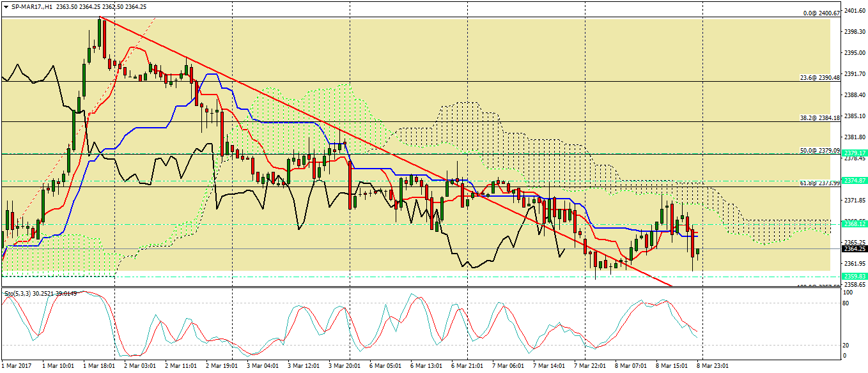
Task: Click the Fibonacci label 0.0@ 2400.67
Action: click(x=821, y=13)
